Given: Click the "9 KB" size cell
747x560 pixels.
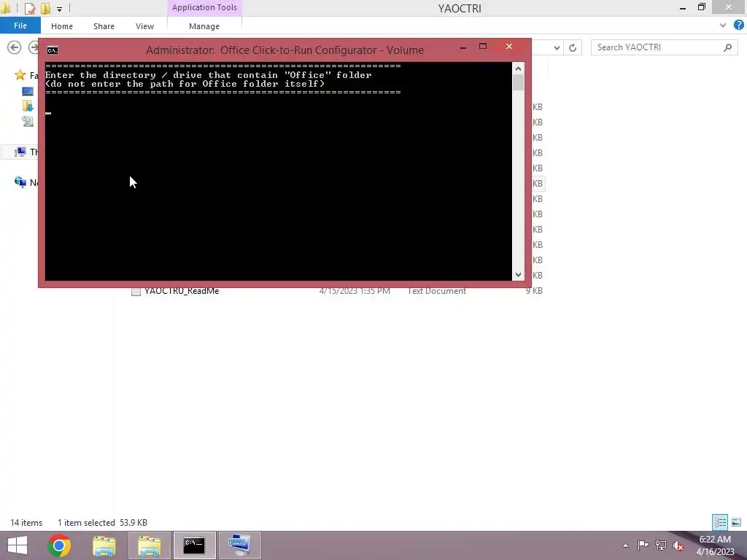Looking at the screenshot, I should [x=534, y=291].
